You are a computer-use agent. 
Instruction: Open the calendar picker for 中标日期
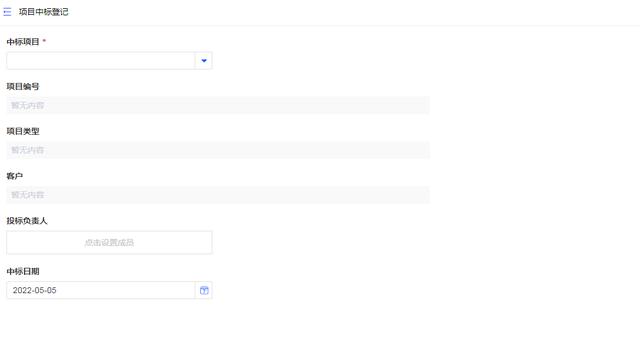coord(204,291)
